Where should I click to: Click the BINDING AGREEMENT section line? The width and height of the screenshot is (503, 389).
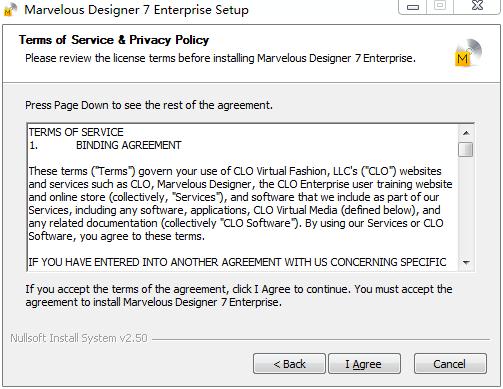coord(105,145)
